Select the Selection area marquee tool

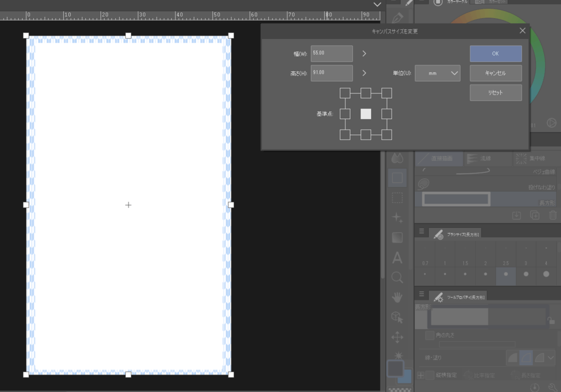point(397,198)
